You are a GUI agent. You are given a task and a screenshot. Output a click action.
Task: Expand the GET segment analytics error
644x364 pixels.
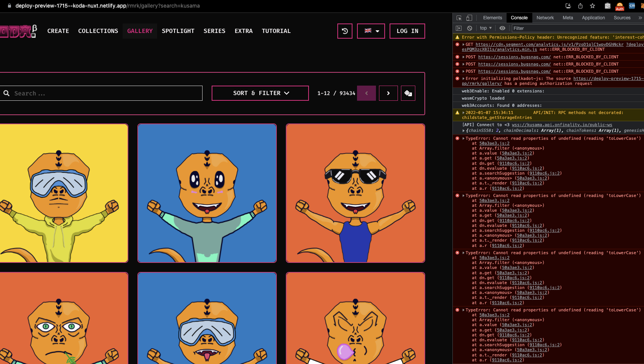tap(463, 45)
